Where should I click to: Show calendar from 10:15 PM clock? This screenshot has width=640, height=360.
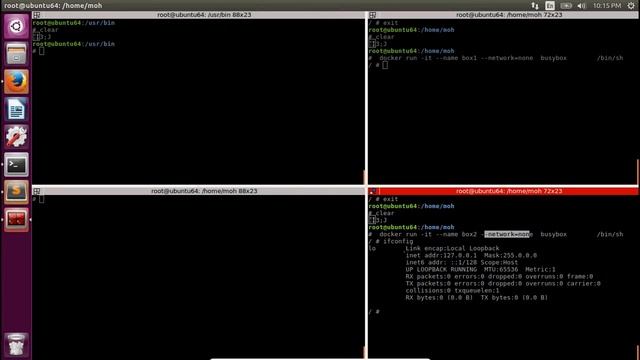tap(607, 6)
